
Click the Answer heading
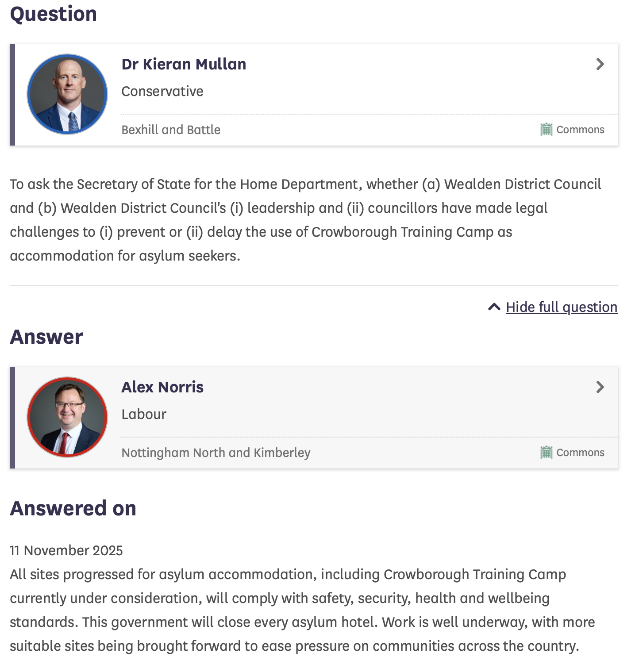click(x=46, y=337)
